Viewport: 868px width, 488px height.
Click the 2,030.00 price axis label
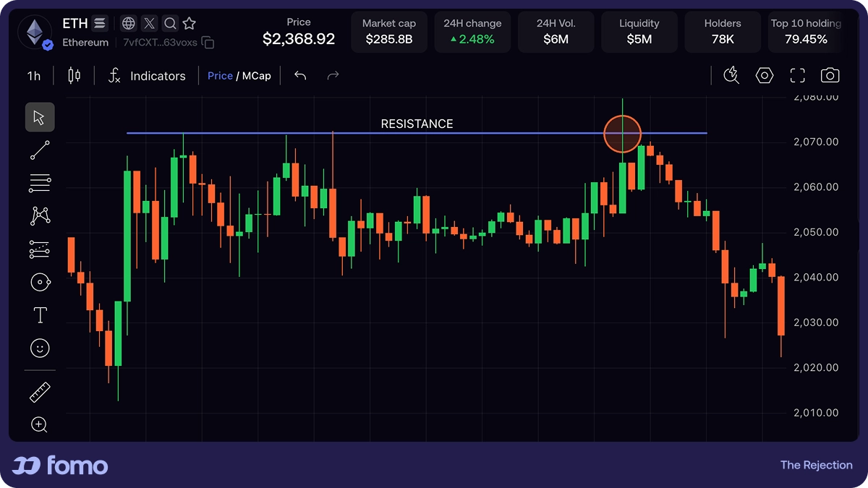[x=816, y=322]
